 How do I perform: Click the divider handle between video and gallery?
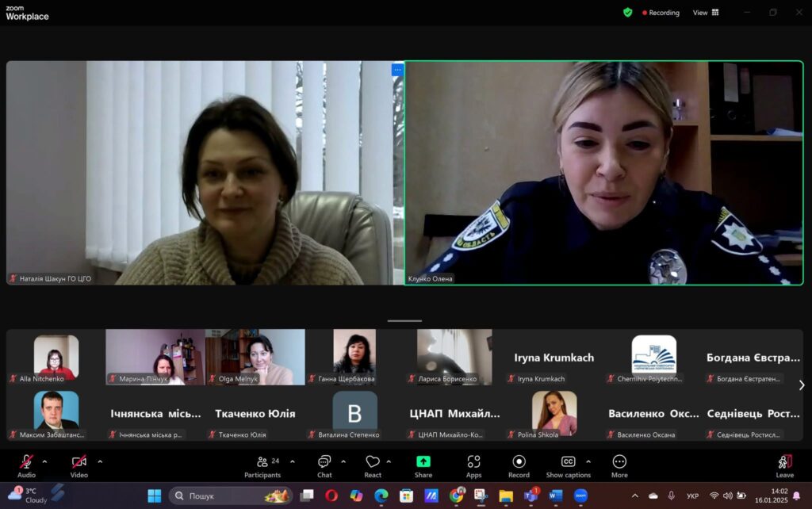[405, 321]
